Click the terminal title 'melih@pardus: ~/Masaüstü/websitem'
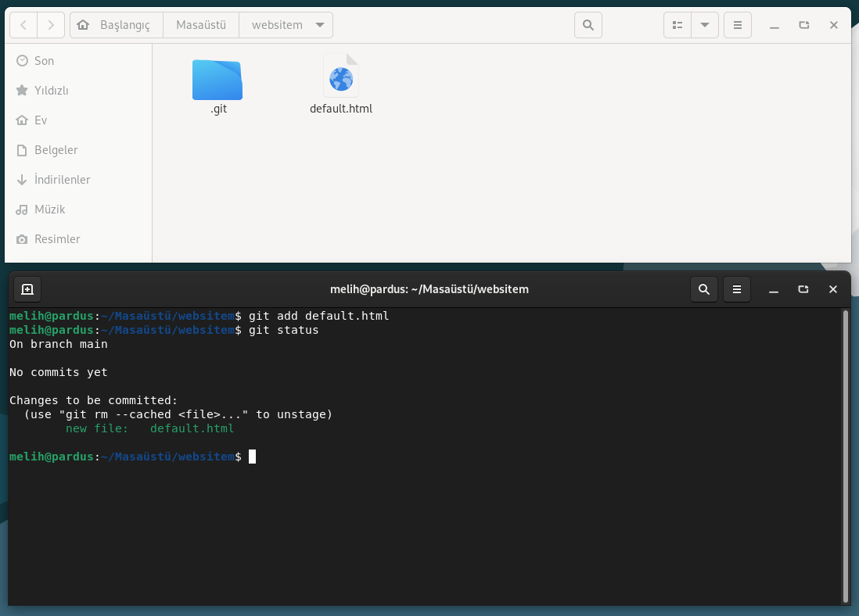This screenshot has height=616, width=859. click(x=430, y=289)
